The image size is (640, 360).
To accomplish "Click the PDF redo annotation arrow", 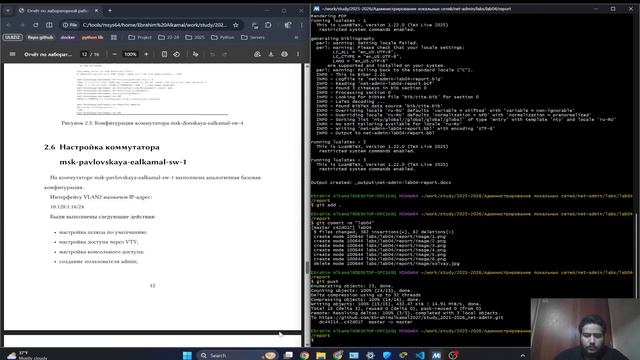I will point(224,54).
